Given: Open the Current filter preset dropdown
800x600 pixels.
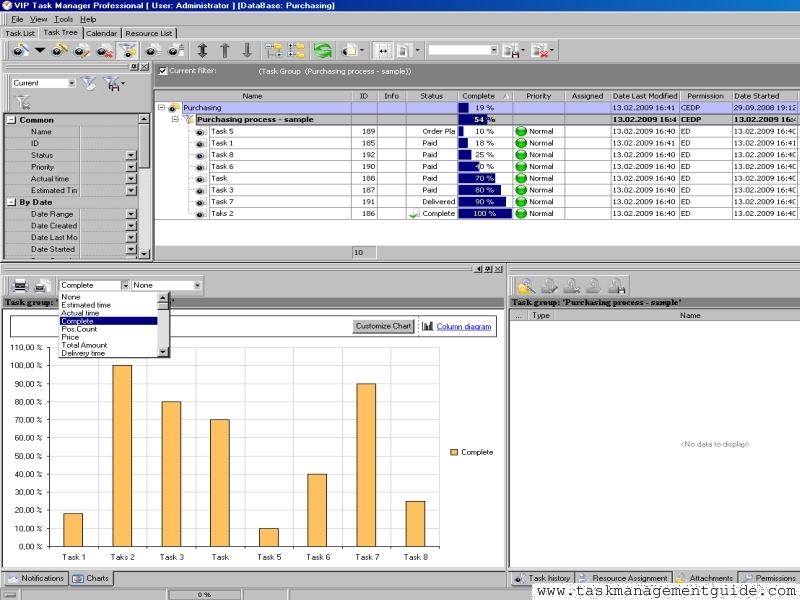Looking at the screenshot, I should click(x=72, y=83).
